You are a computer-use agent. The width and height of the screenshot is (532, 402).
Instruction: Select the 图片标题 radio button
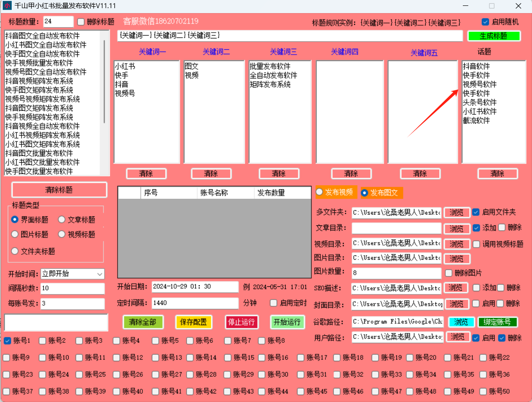pos(14,234)
